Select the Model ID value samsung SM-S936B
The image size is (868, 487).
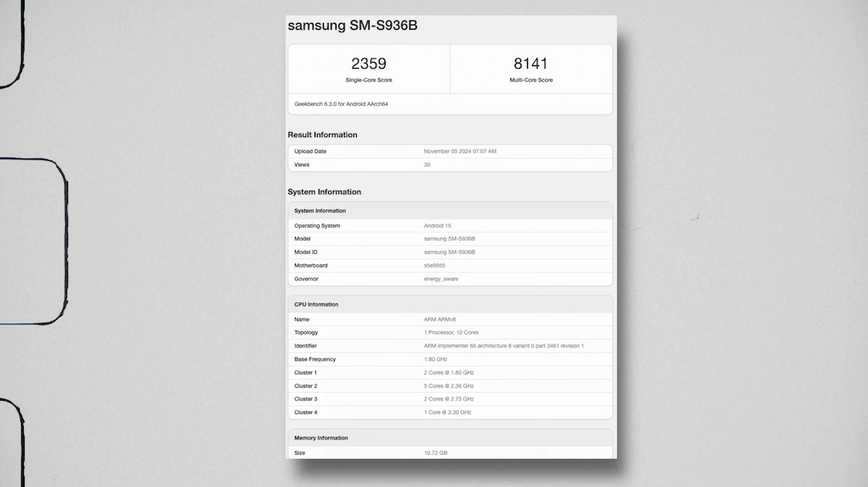(449, 252)
